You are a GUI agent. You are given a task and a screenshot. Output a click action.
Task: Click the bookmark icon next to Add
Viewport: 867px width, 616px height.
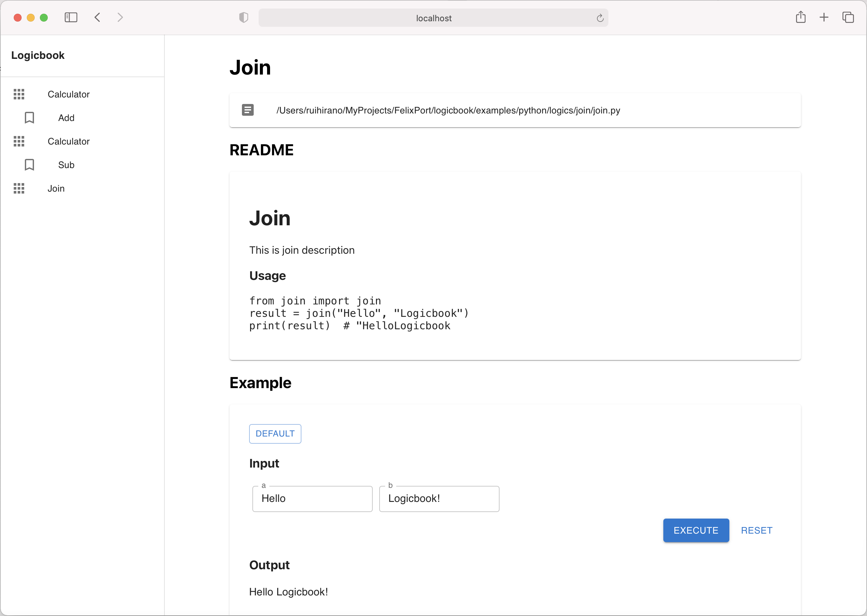coord(29,118)
